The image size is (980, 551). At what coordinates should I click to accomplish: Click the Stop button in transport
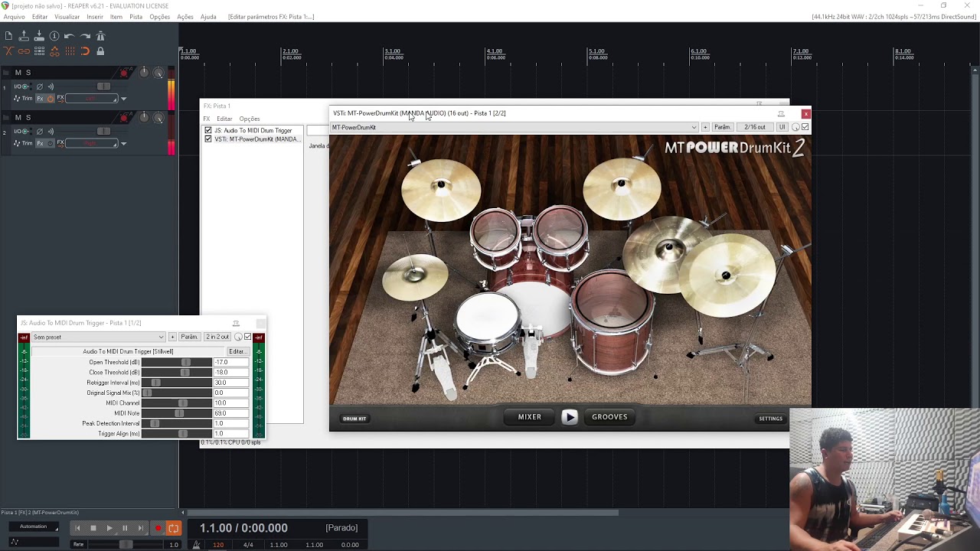point(93,528)
